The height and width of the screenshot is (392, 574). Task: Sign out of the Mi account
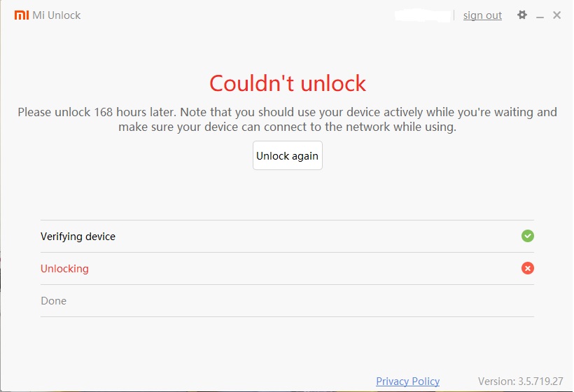click(482, 15)
